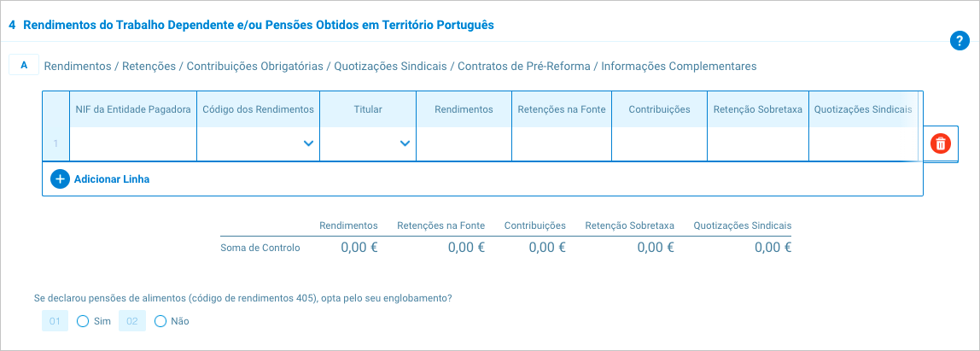The image size is (980, 351).
Task: Open the Código dos Rendimentos dropdown
Action: (x=258, y=143)
